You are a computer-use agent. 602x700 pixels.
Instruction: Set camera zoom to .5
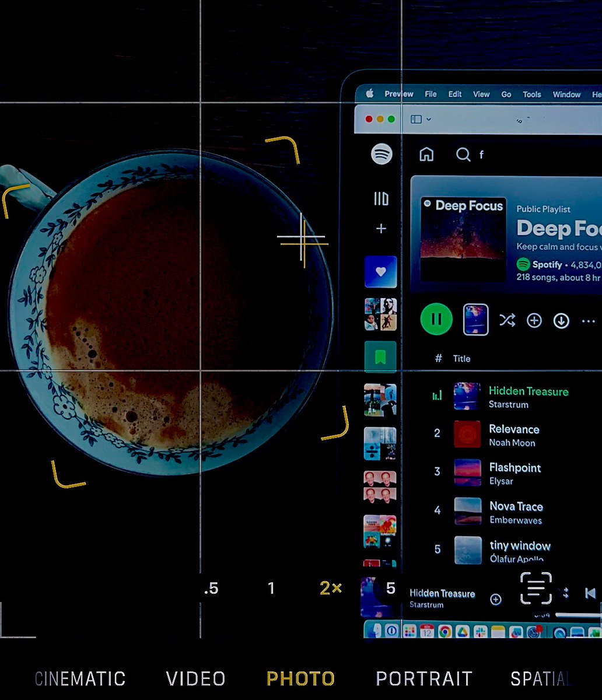pos(211,589)
